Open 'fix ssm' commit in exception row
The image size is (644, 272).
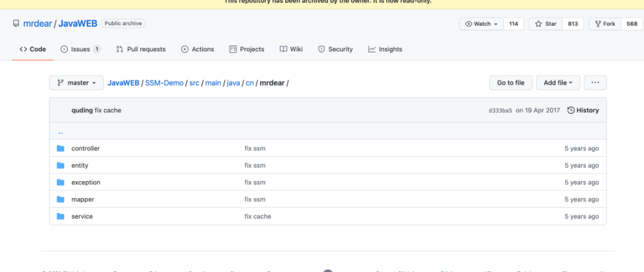pos(255,182)
